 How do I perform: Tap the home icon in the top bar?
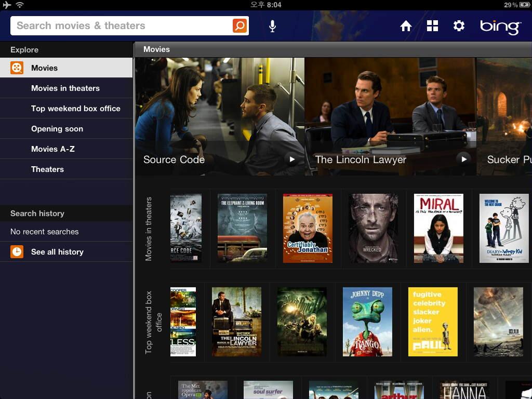pyautogui.click(x=406, y=25)
